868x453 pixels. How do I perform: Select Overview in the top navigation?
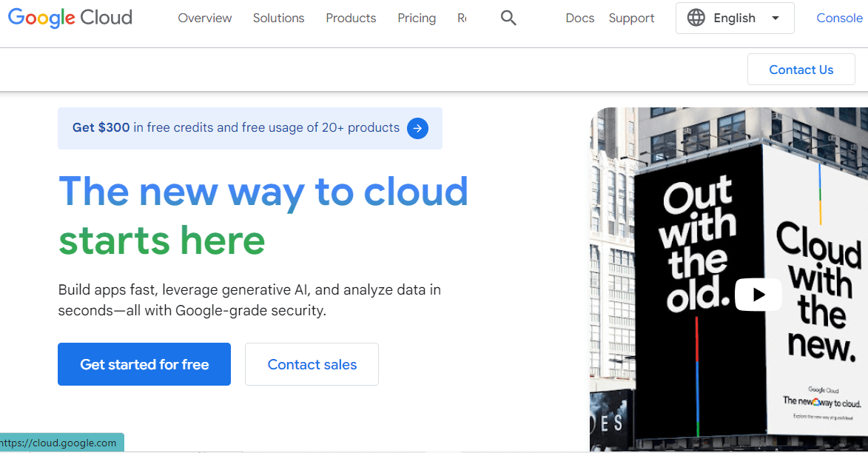(204, 18)
